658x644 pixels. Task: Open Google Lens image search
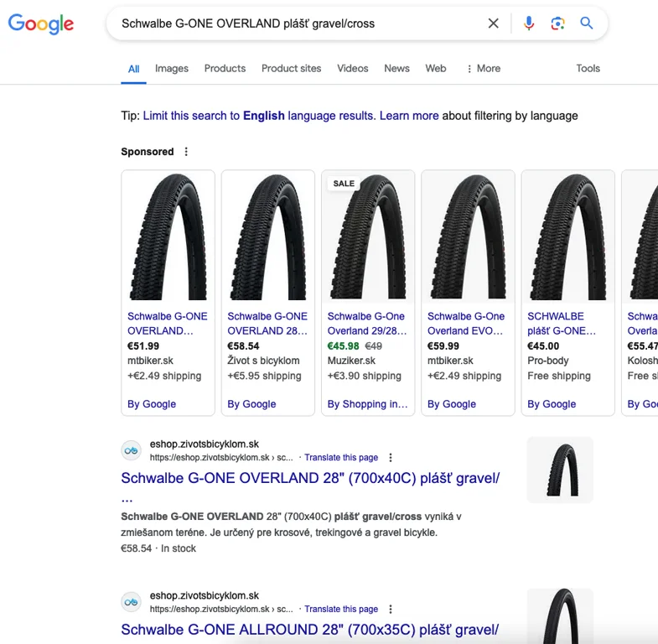click(557, 23)
